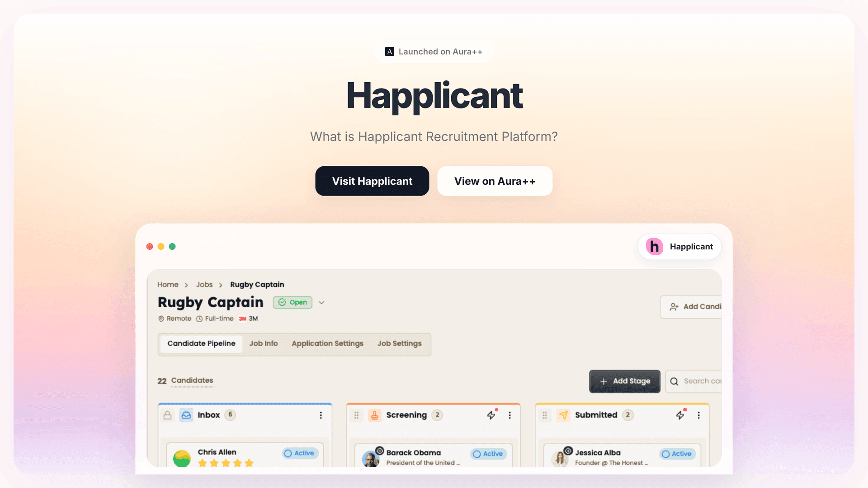Click the Full-time clock icon
This screenshot has width=868, height=488.
(x=199, y=319)
